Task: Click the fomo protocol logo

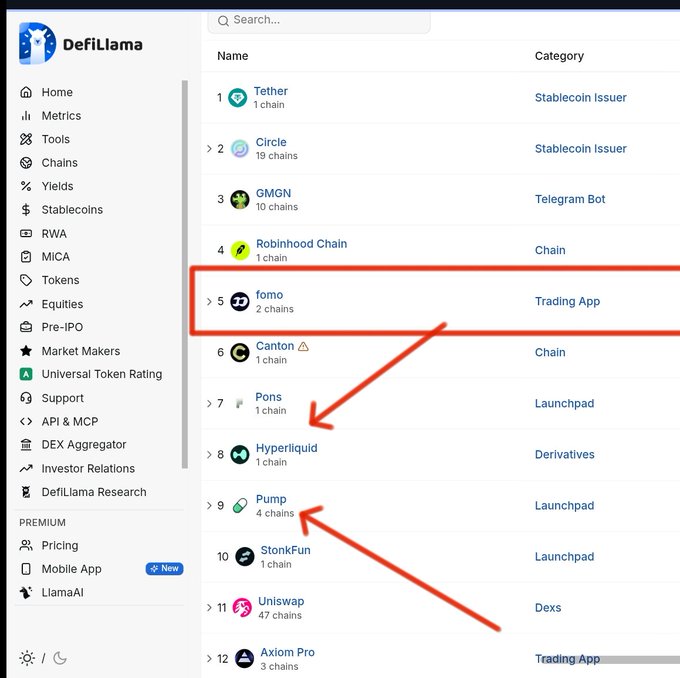Action: tap(240, 301)
